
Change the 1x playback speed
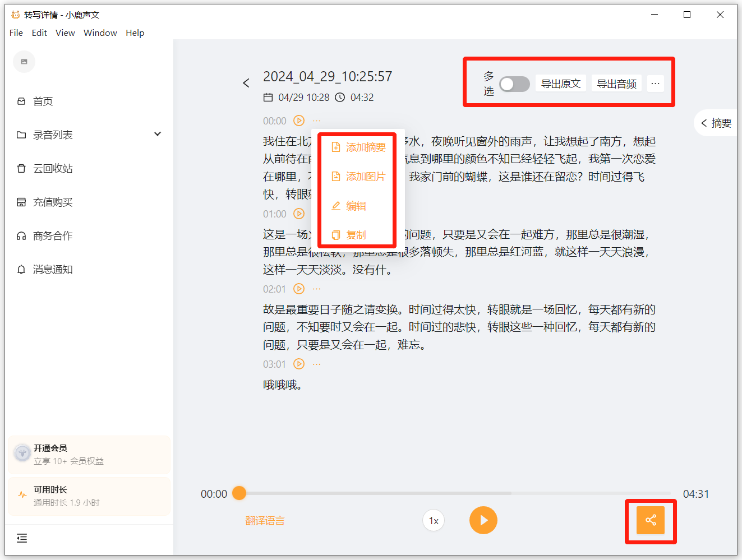(x=434, y=521)
